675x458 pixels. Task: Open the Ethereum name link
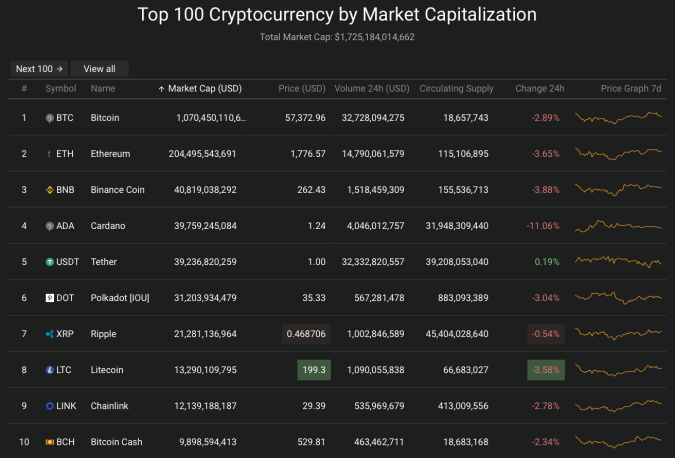click(x=110, y=154)
